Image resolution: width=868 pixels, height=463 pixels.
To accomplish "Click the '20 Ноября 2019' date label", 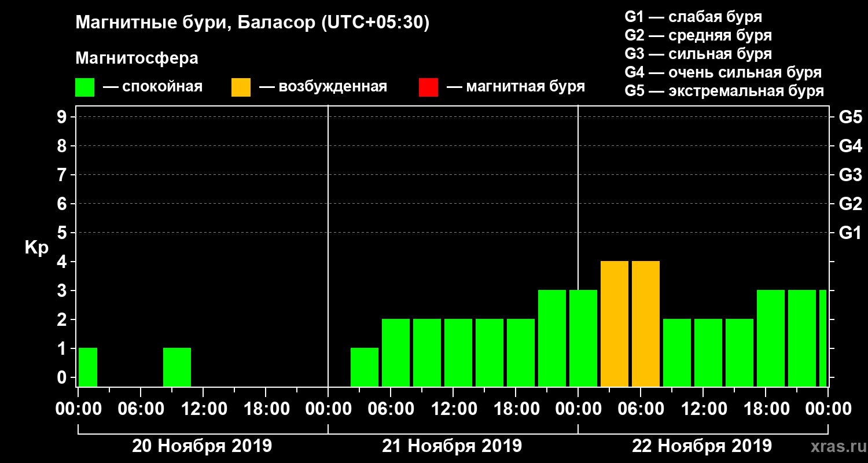I will click(202, 446).
